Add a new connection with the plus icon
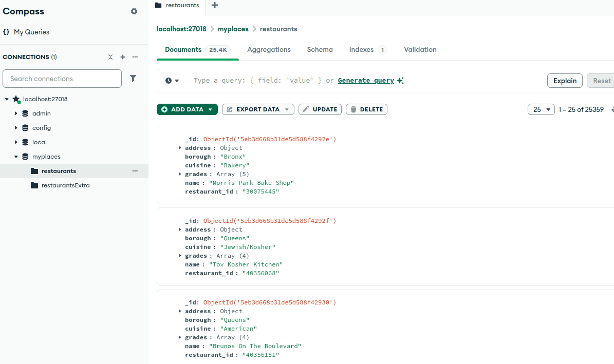Viewport: 614px width, 364px height. tap(122, 57)
